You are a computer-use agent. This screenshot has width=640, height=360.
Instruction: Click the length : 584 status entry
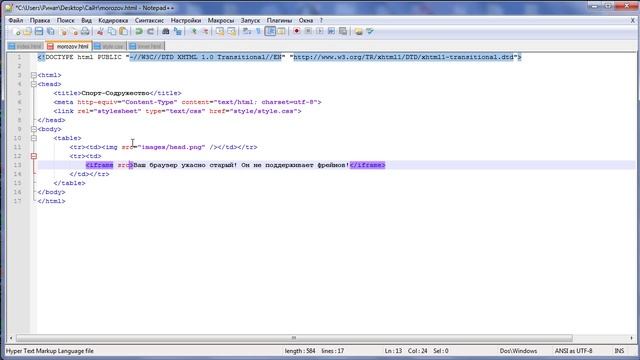tap(300, 351)
